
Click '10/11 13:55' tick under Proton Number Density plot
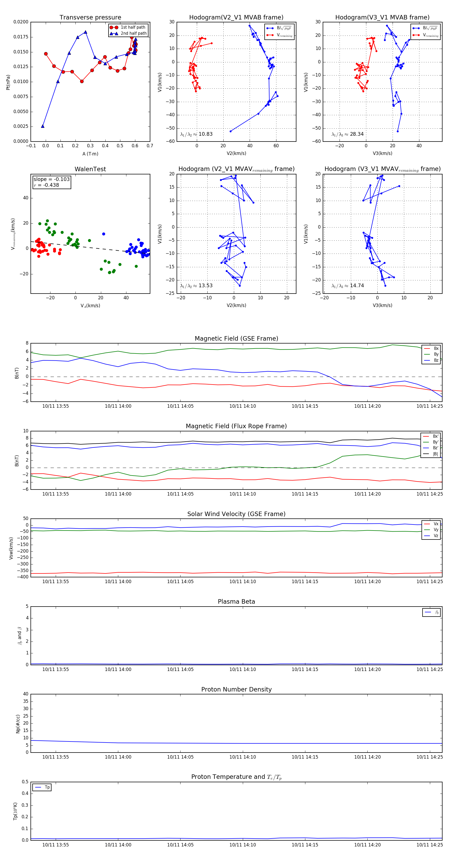click(x=55, y=757)
